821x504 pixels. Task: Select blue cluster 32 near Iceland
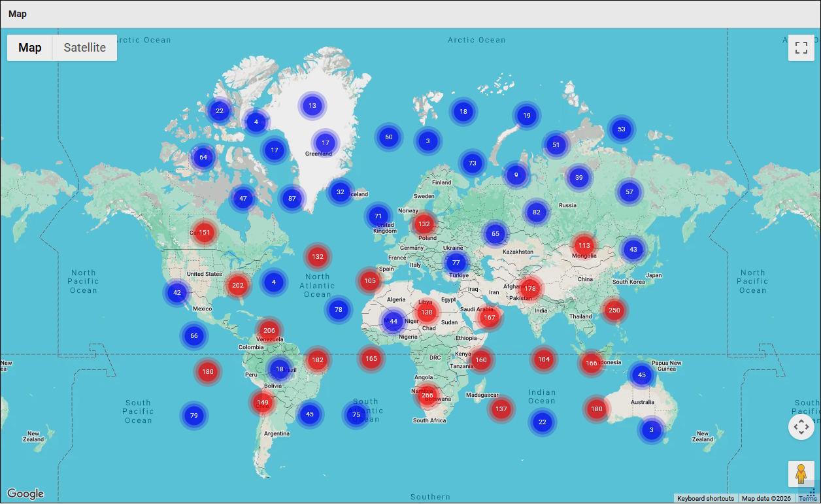pyautogui.click(x=341, y=192)
